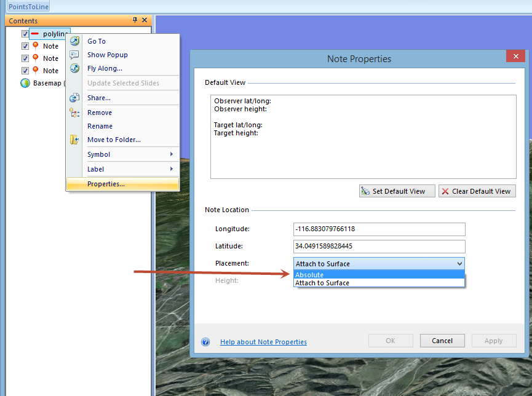The image size is (532, 396).
Task: Click the Apply button
Action: tap(494, 340)
